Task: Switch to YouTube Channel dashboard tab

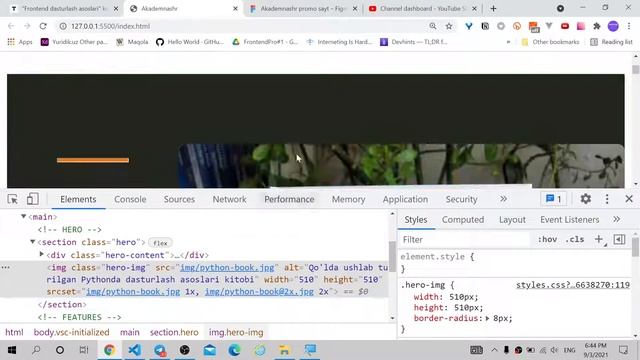Action: tap(422, 9)
